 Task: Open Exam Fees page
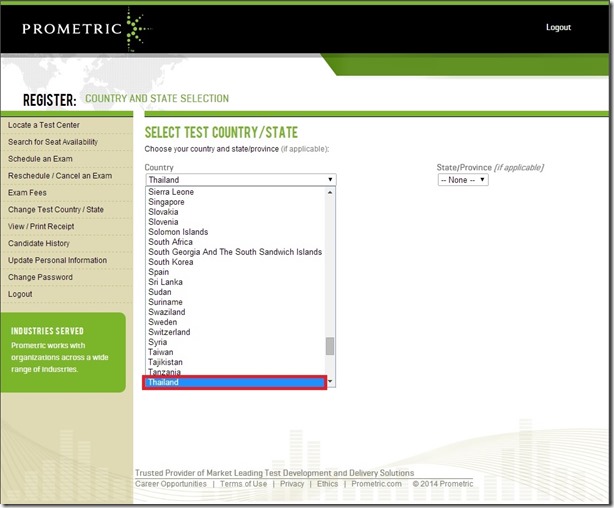pyautogui.click(x=27, y=192)
